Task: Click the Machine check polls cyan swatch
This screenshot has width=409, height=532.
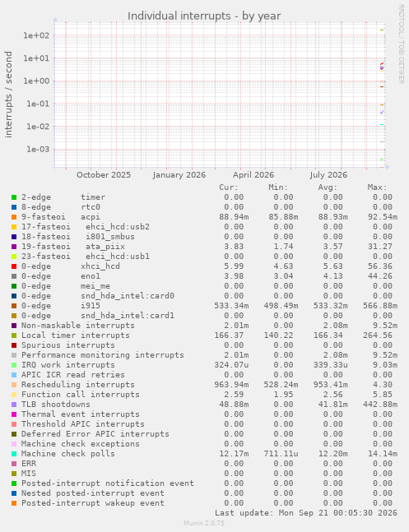Action: click(x=14, y=454)
